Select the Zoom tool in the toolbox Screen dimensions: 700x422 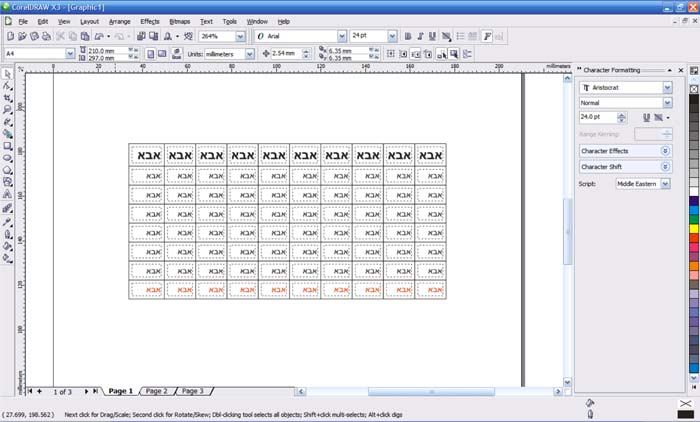pyautogui.click(x=7, y=110)
